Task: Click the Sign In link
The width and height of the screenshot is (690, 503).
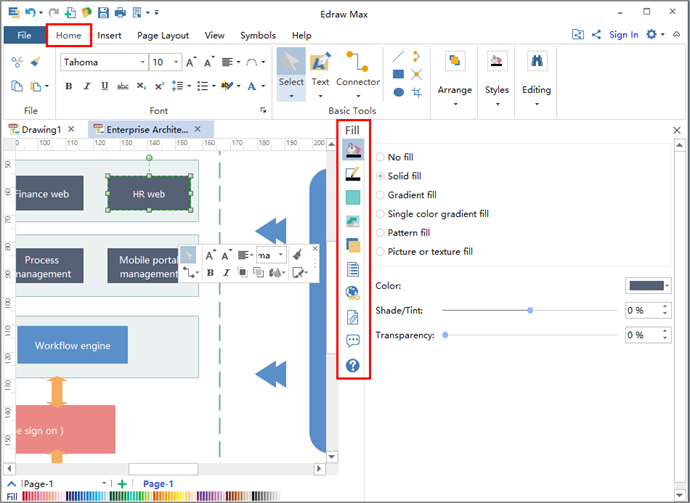Action: [623, 35]
